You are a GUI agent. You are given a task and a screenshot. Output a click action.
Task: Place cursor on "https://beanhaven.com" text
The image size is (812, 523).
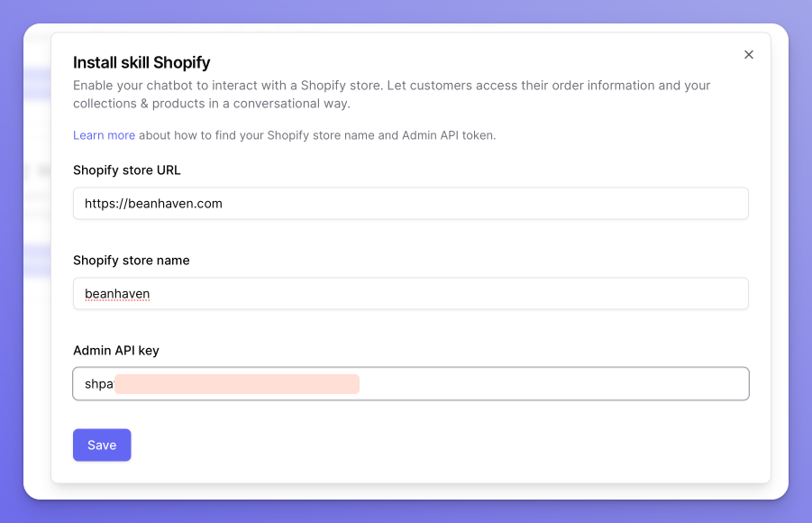point(153,204)
